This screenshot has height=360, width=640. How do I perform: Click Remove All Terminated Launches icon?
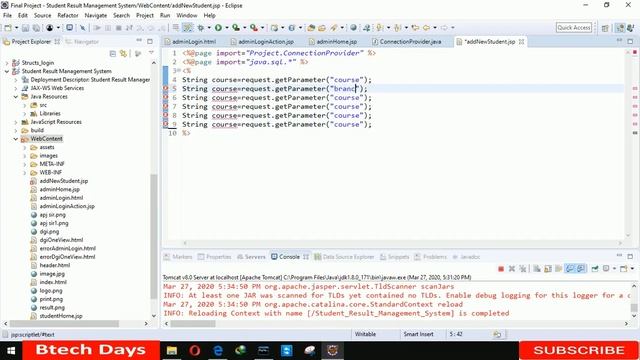click(522, 269)
